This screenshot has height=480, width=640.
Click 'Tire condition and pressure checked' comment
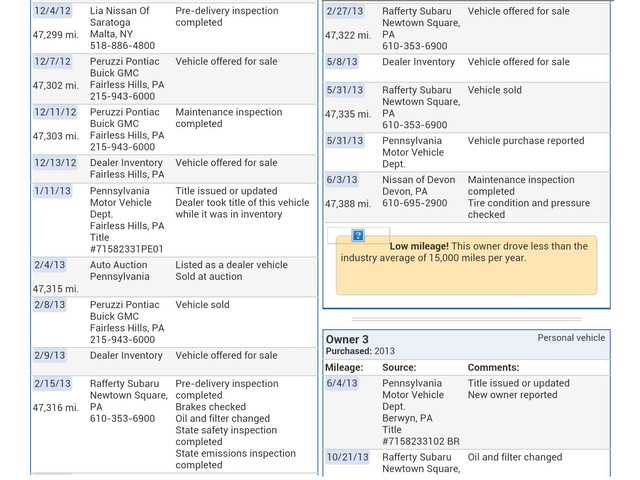[529, 209]
